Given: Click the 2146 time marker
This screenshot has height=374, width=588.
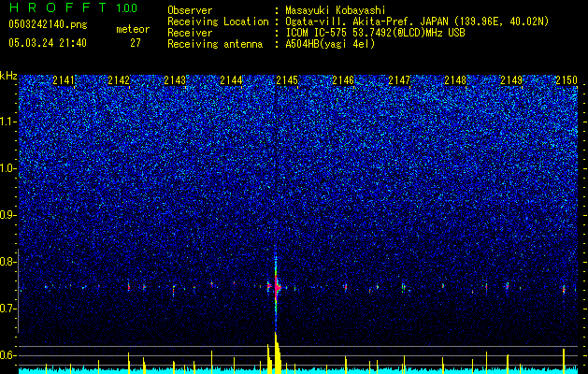Looking at the screenshot, I should 343,79.
